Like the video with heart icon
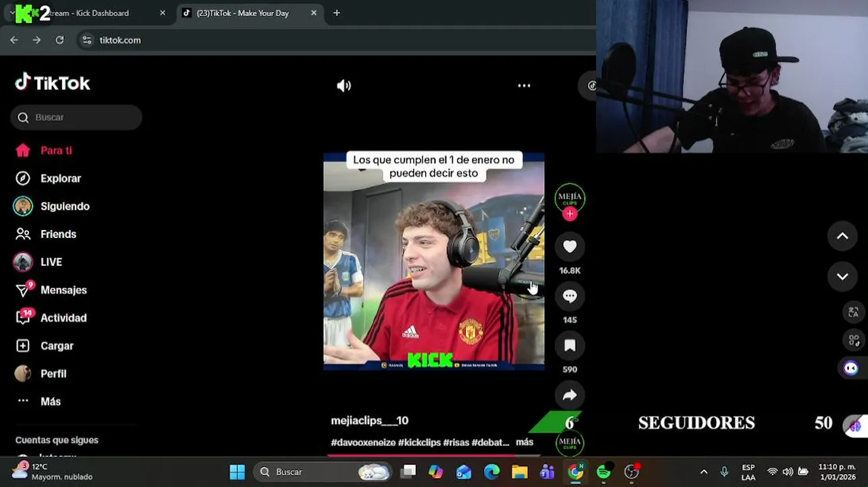This screenshot has width=868, height=487. [570, 247]
